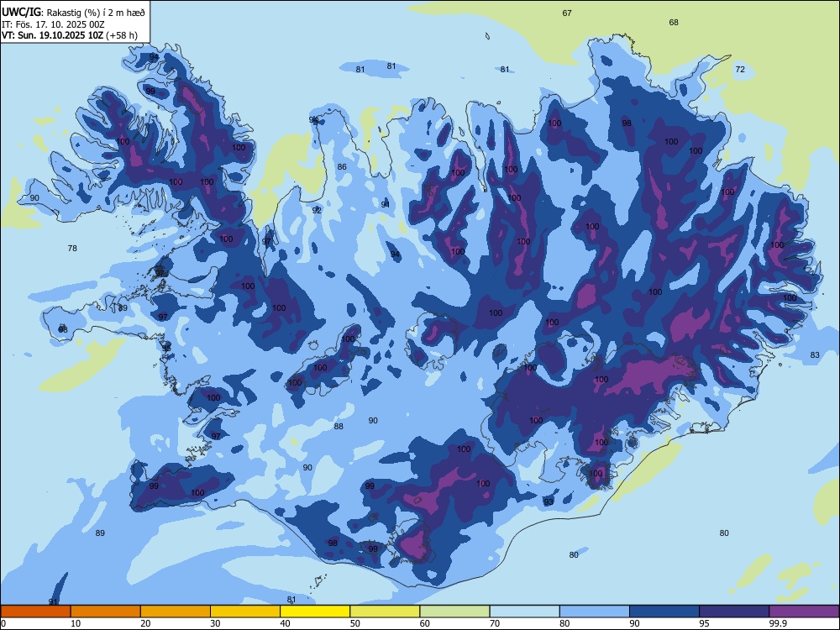
Task: Select the bright yellow 40–50 legend swatch
Action: [315, 612]
